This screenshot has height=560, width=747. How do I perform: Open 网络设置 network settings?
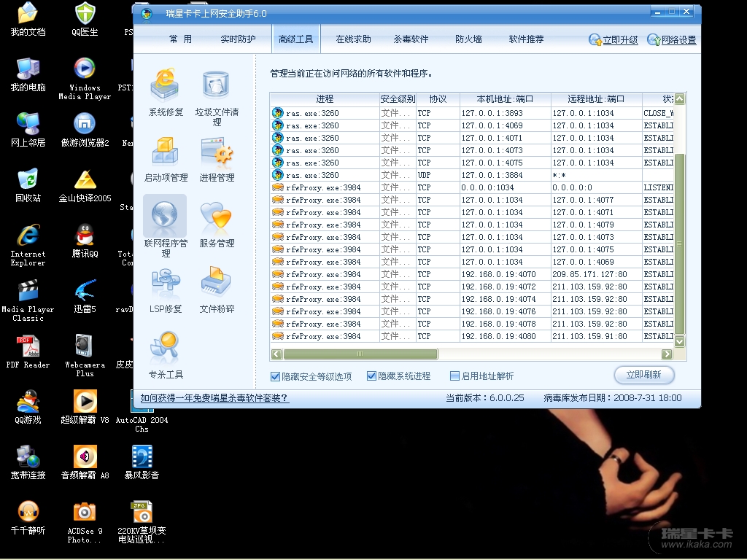pos(672,40)
